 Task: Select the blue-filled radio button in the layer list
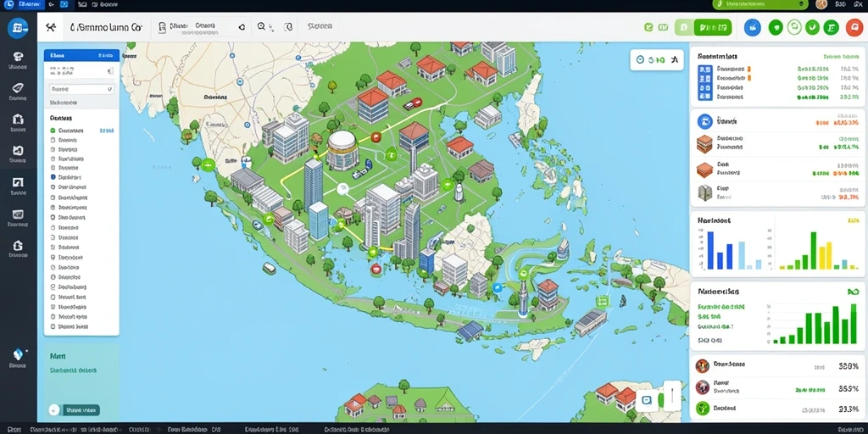(x=53, y=178)
